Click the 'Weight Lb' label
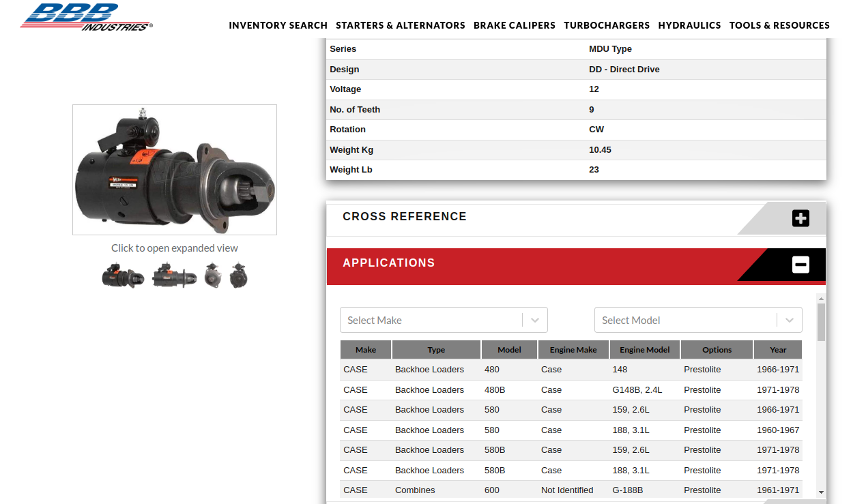Image resolution: width=866 pixels, height=504 pixels. coord(351,170)
